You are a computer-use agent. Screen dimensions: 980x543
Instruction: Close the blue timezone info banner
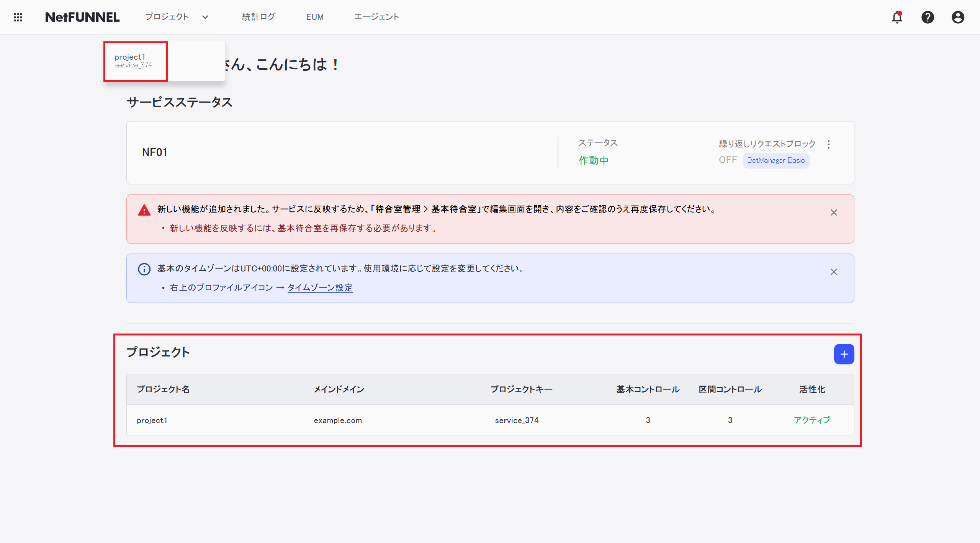[834, 272]
